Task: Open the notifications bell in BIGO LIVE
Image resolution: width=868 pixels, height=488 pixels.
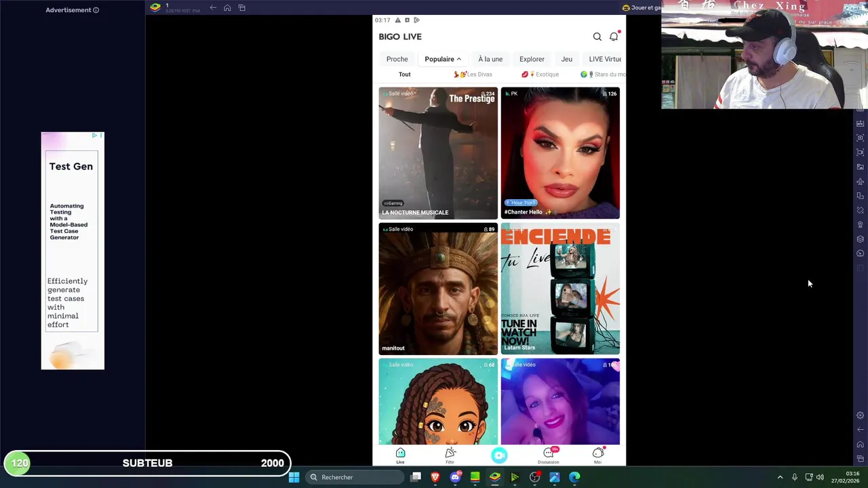Action: 614,37
